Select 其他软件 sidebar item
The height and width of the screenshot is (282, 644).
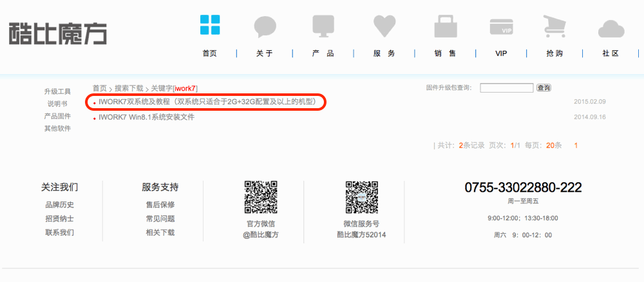[x=57, y=128]
